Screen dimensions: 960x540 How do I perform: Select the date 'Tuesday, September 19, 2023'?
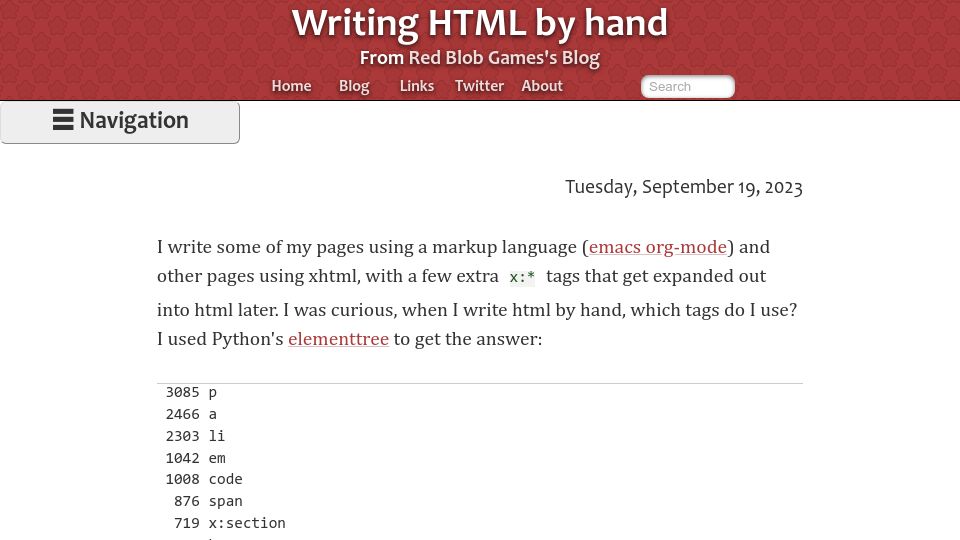coord(683,187)
